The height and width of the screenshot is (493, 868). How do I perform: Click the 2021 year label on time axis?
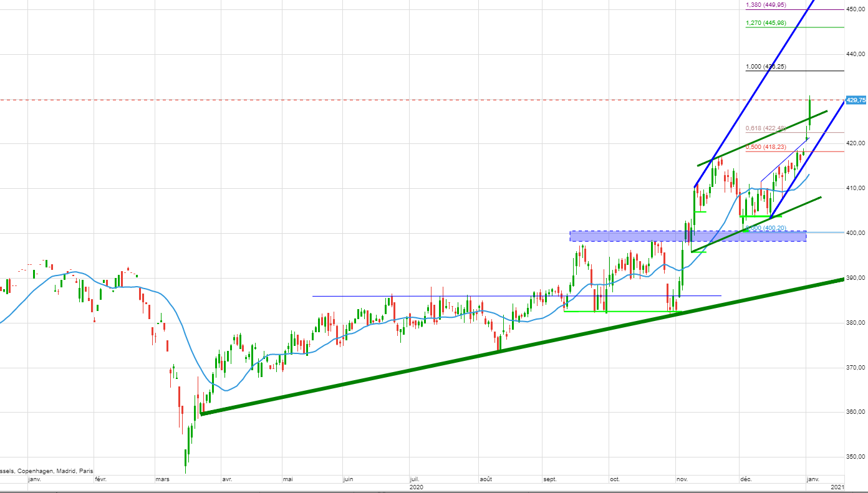(x=837, y=487)
